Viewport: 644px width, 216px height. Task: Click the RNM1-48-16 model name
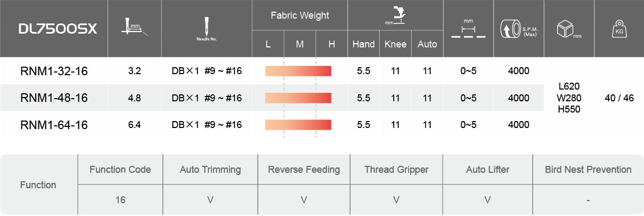point(54,98)
